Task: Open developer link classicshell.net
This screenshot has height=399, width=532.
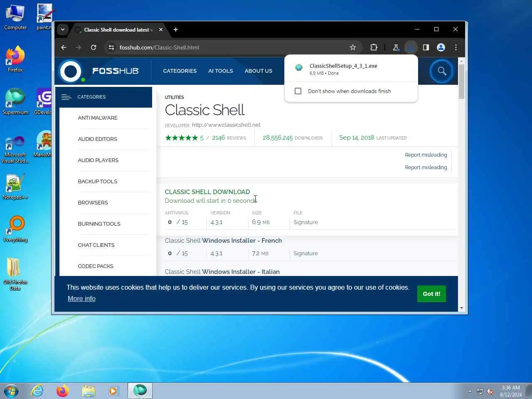Action: coord(226,125)
